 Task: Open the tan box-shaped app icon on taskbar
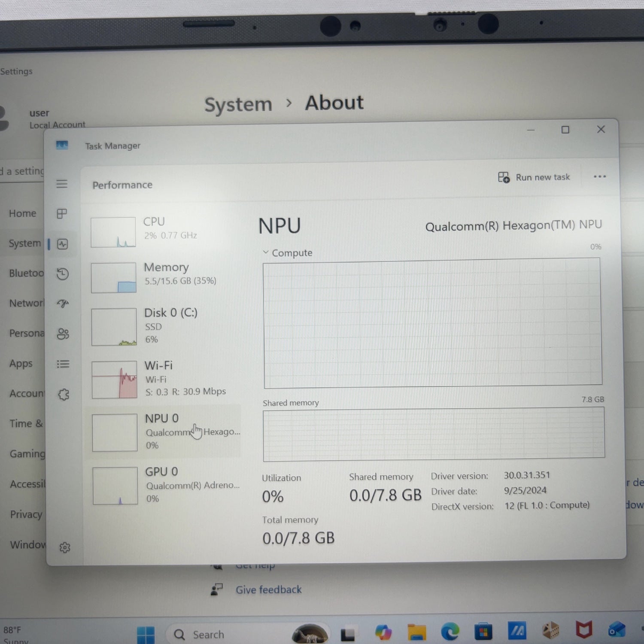[551, 630]
